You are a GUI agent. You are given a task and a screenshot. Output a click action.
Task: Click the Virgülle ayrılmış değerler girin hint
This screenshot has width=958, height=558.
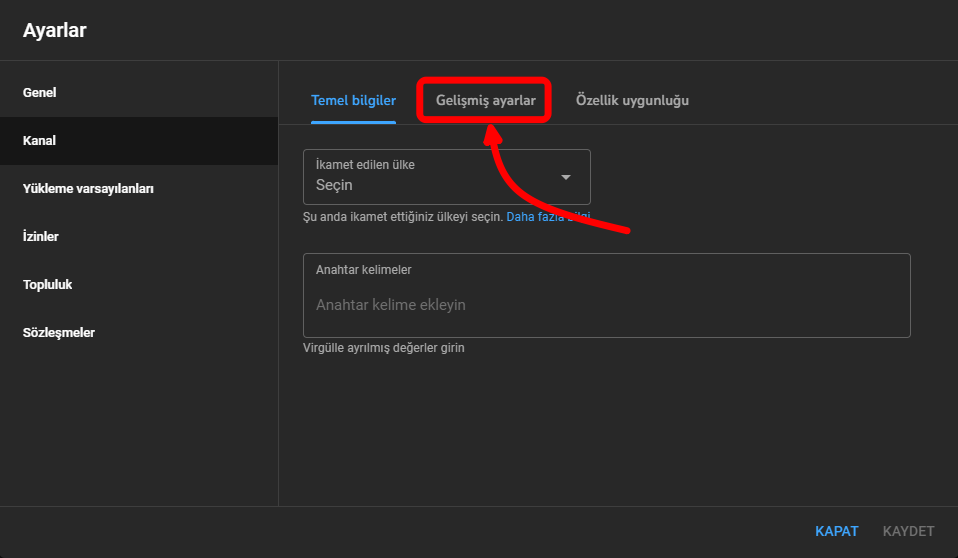384,349
